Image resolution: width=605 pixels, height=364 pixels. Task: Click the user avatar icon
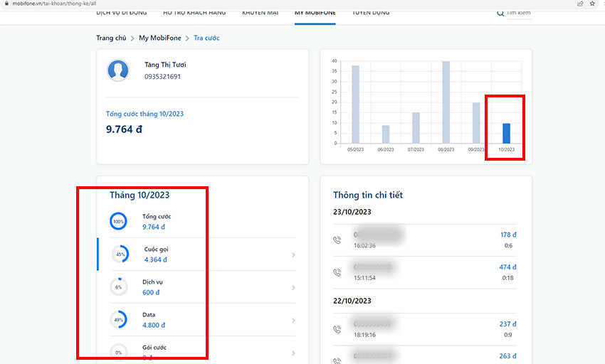pyautogui.click(x=118, y=70)
